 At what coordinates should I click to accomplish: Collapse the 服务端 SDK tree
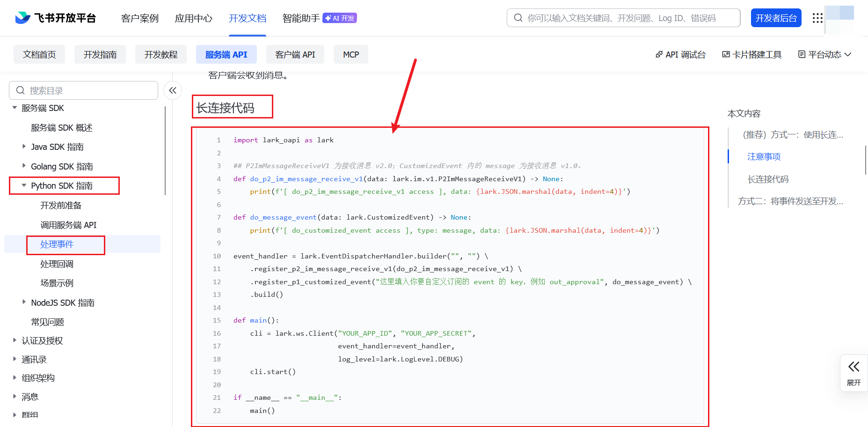15,108
